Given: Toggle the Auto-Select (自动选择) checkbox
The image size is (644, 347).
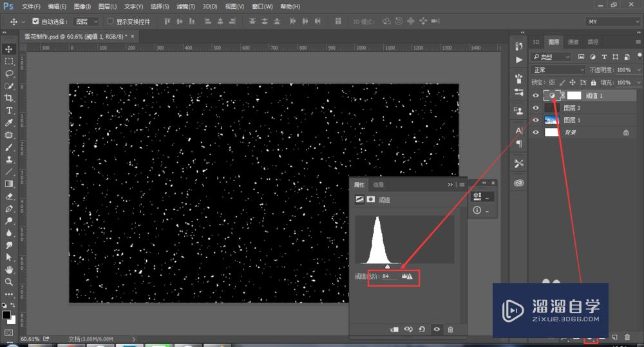Looking at the screenshot, I should pos(35,21).
